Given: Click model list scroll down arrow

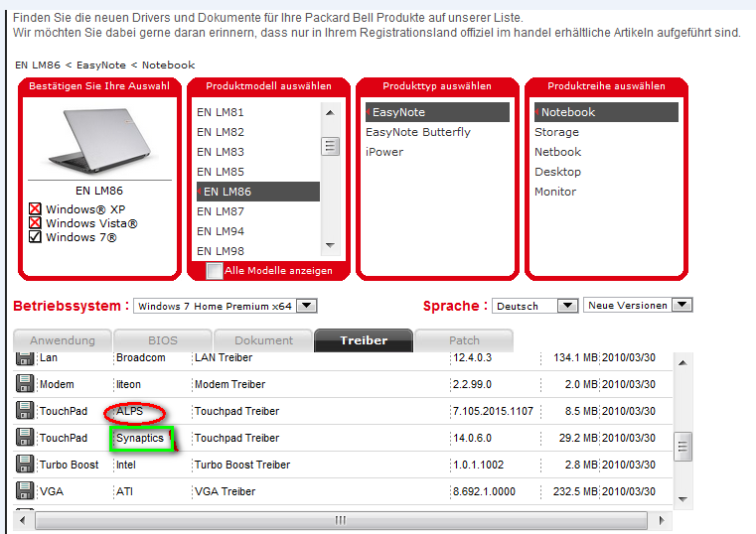Looking at the screenshot, I should coord(330,245).
